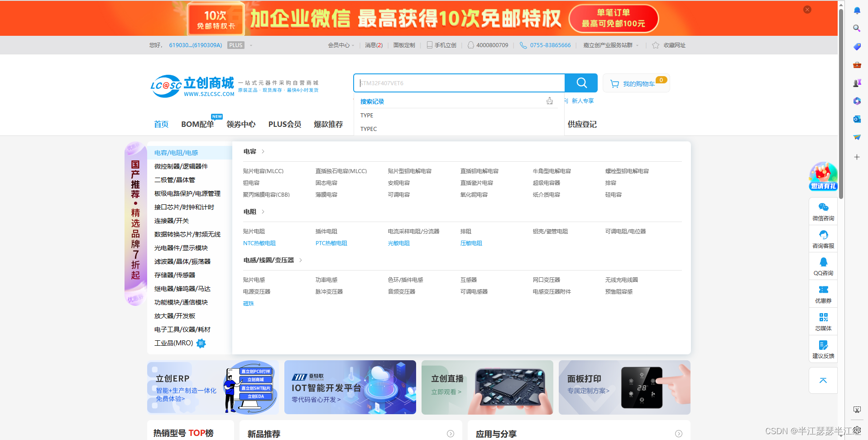The width and height of the screenshot is (868, 440).
Task: Expand the 电容 category chevron
Action: tap(263, 151)
